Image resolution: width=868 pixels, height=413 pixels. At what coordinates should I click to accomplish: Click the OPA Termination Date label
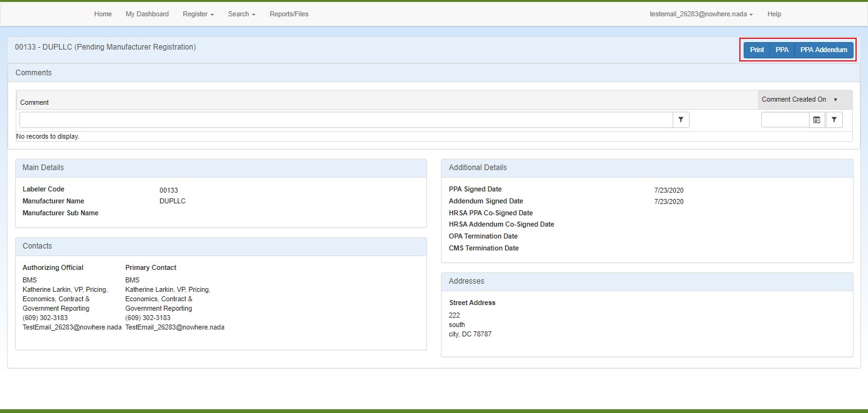pos(484,236)
